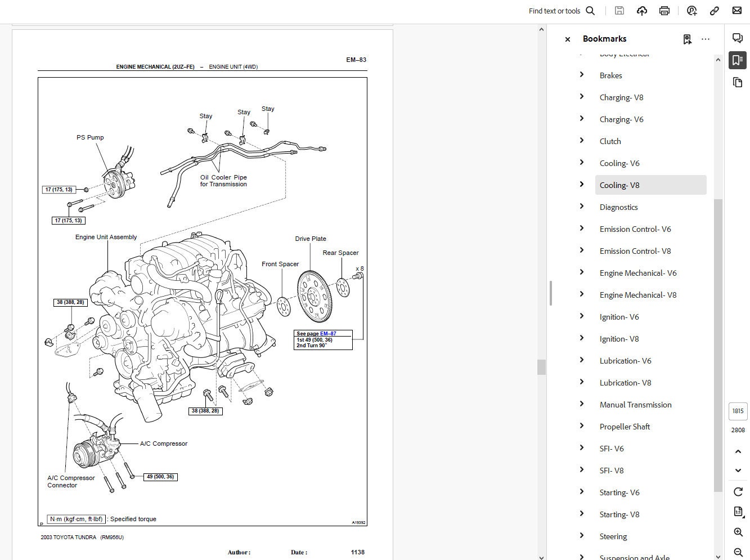Open the Manual Transmission bookmark

tap(635, 405)
